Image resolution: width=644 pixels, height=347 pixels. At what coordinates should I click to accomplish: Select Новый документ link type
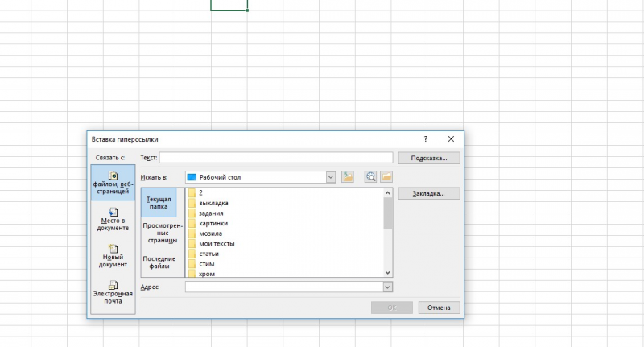[x=113, y=256]
